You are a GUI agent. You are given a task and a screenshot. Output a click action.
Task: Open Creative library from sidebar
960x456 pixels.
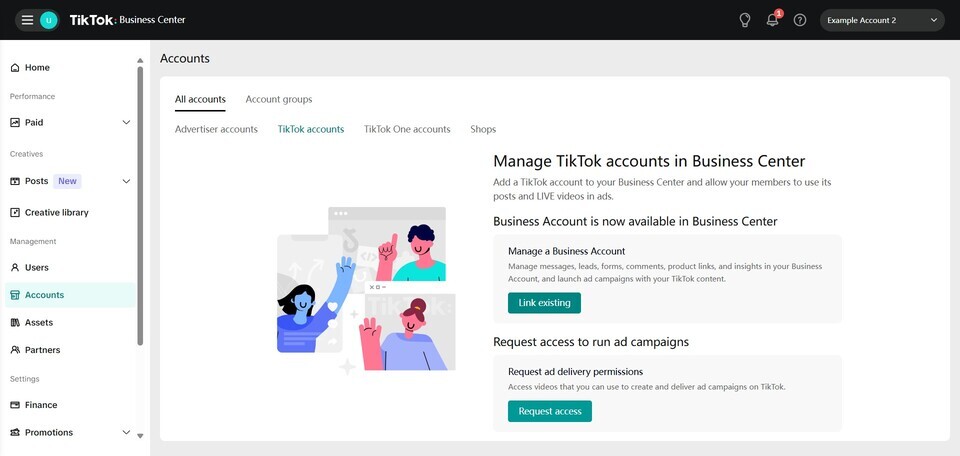coord(56,212)
